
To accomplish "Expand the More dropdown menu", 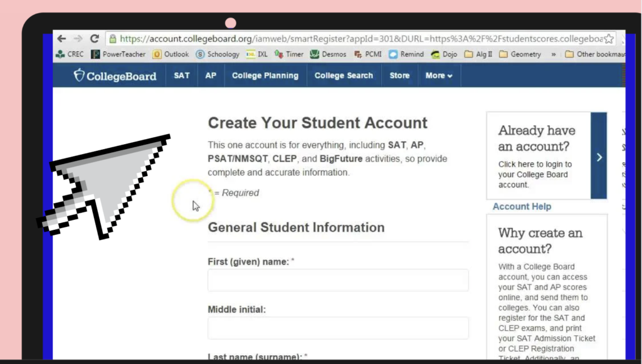I will pyautogui.click(x=439, y=76).
